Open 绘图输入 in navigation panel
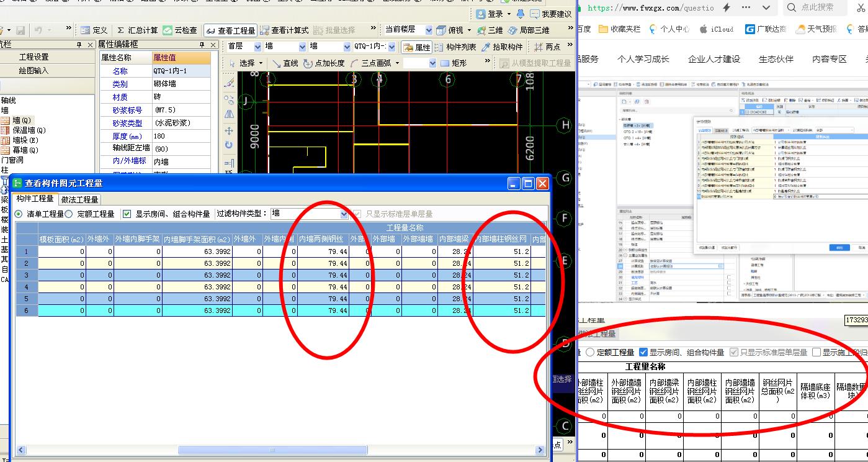The width and height of the screenshot is (868, 462). 34,71
